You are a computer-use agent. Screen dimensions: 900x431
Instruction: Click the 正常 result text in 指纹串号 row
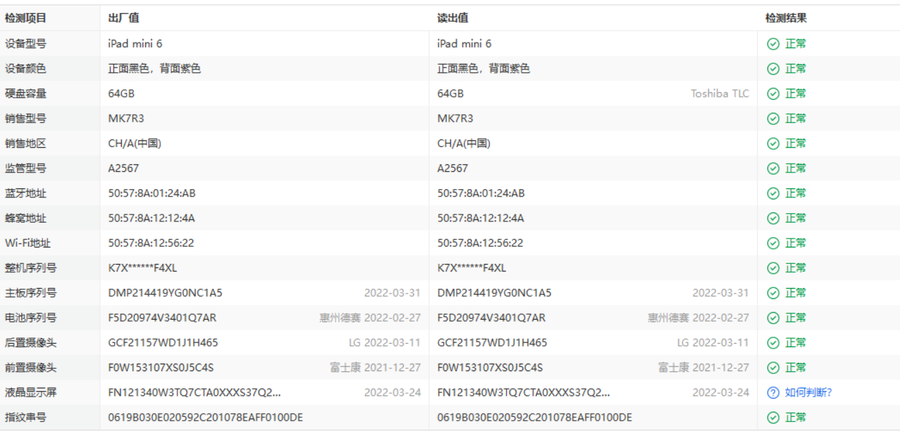point(796,417)
